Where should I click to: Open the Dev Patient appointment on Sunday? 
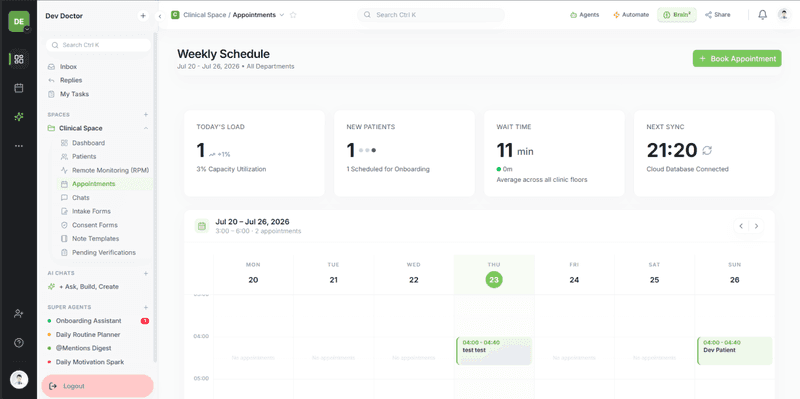coord(735,351)
